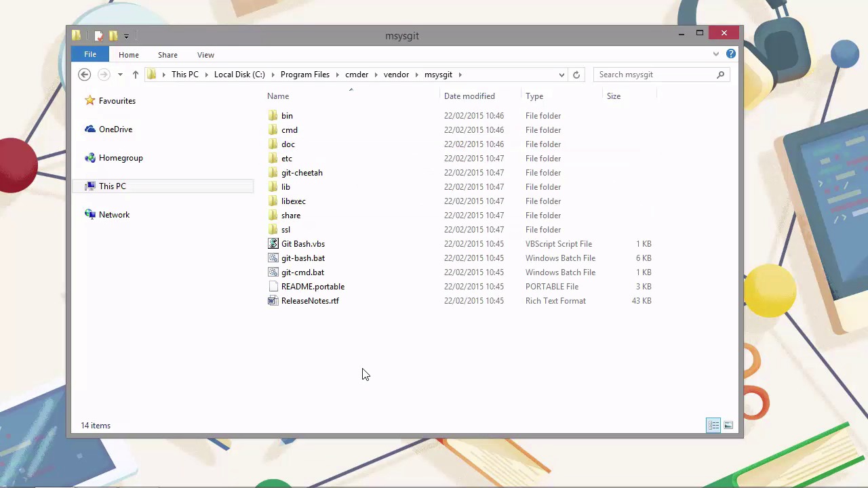Viewport: 868px width, 488px height.
Task: Select the share folder icon
Action: 273,216
